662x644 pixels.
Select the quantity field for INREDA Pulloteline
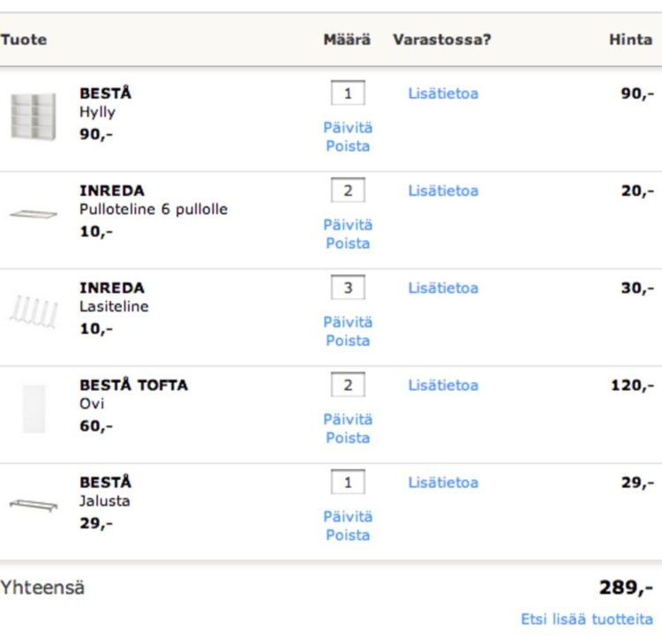(x=348, y=191)
